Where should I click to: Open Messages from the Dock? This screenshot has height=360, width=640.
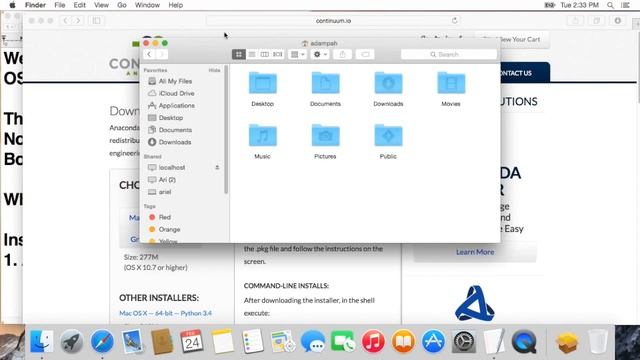pos(313,341)
